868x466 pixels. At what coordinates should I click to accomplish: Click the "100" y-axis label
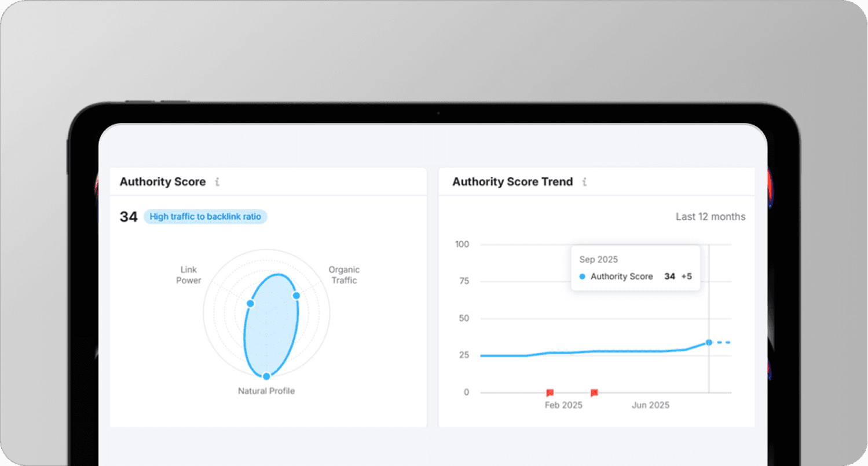coord(462,245)
